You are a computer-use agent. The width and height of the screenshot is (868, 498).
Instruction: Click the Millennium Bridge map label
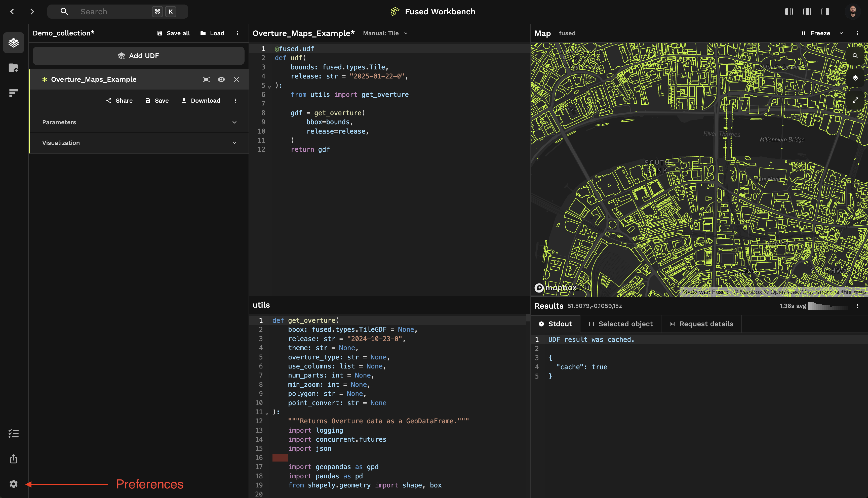tap(782, 140)
